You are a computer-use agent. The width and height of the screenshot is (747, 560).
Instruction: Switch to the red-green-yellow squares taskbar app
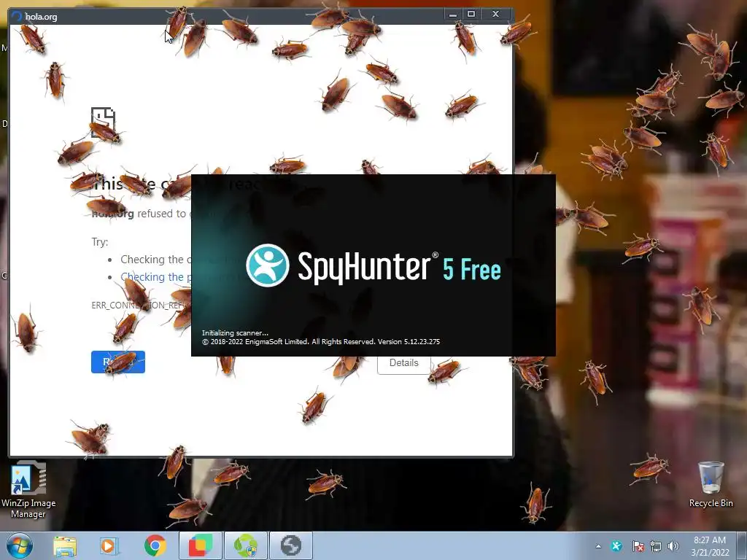click(x=200, y=545)
